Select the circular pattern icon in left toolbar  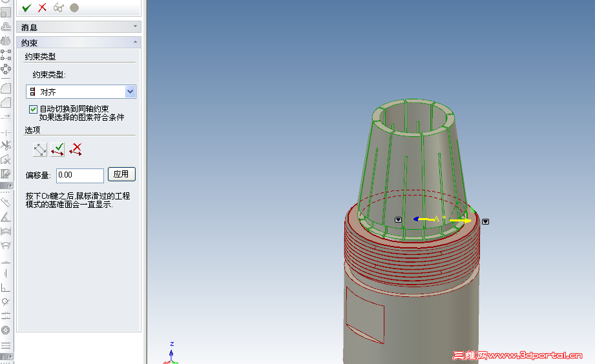[x=6, y=69]
